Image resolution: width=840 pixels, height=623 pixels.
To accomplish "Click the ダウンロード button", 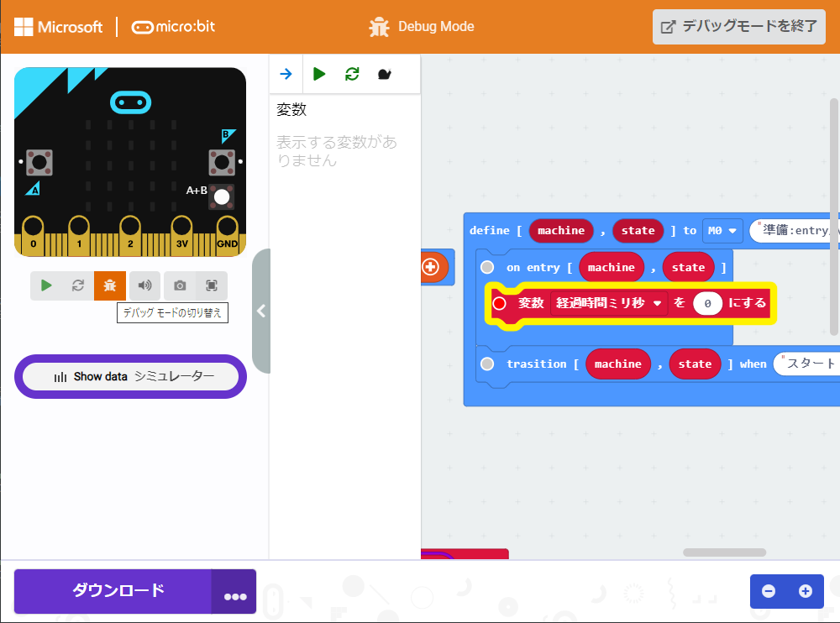I will (113, 591).
